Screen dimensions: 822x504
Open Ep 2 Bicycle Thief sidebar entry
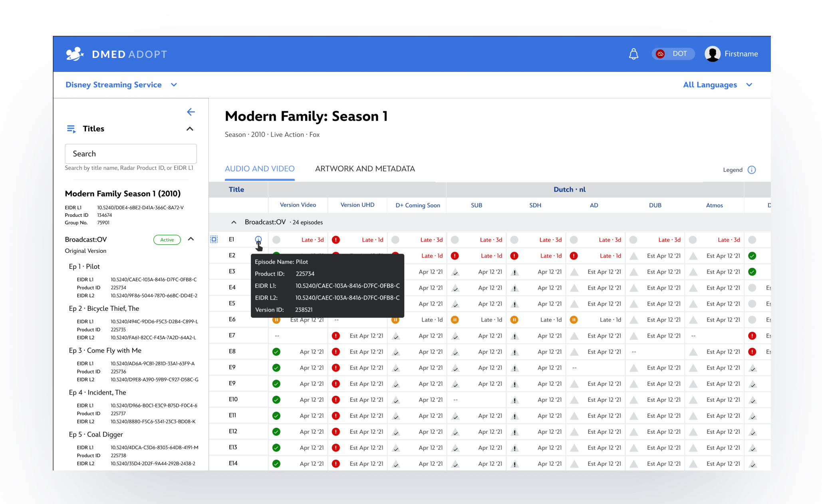[x=104, y=308]
